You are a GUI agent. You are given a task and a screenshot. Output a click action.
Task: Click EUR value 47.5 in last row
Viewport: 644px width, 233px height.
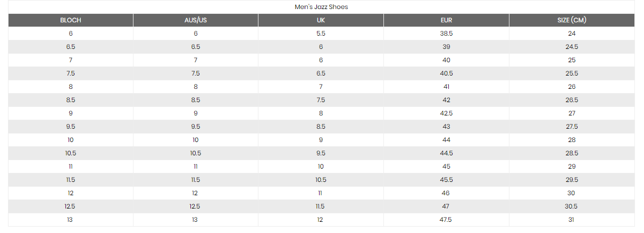point(446,220)
